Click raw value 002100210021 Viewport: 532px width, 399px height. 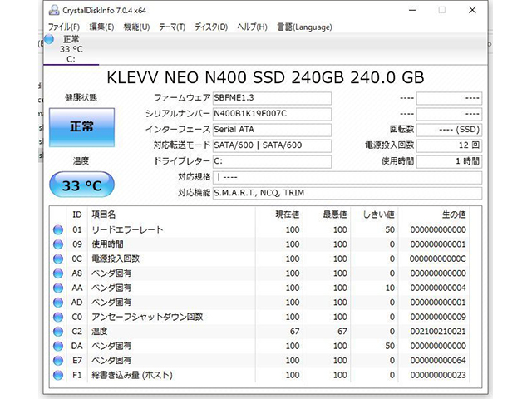pos(438,332)
